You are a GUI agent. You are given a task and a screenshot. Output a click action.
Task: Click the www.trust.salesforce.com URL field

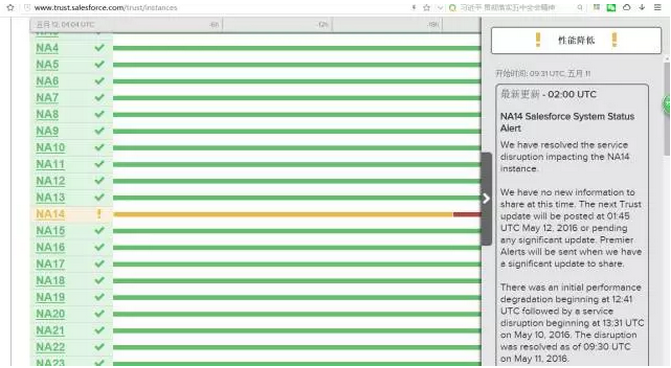point(214,8)
